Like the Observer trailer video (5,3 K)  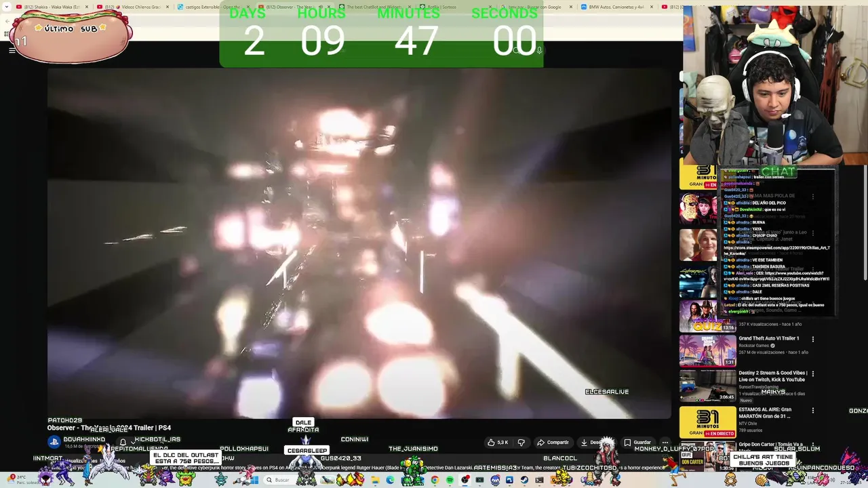pos(497,443)
